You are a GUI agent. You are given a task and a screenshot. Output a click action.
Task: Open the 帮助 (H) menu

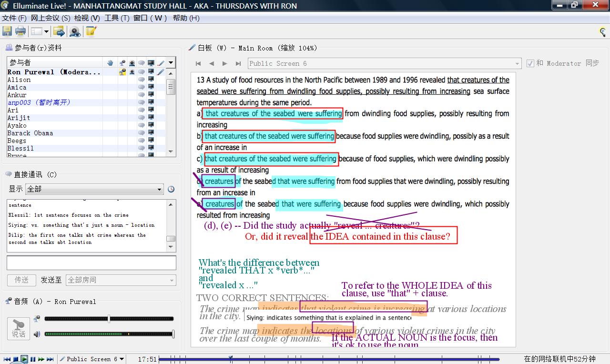[x=186, y=18]
